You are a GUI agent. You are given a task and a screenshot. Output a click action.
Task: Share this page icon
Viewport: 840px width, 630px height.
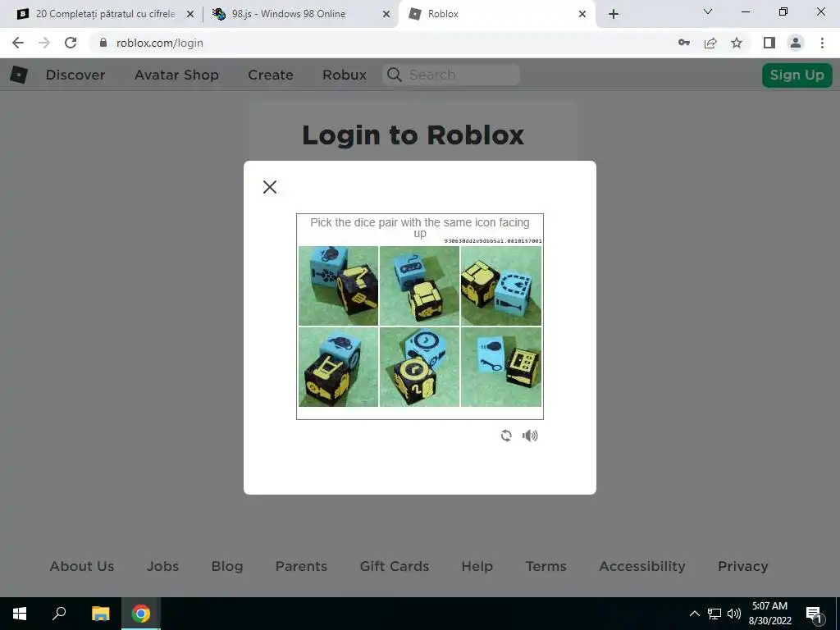[710, 43]
